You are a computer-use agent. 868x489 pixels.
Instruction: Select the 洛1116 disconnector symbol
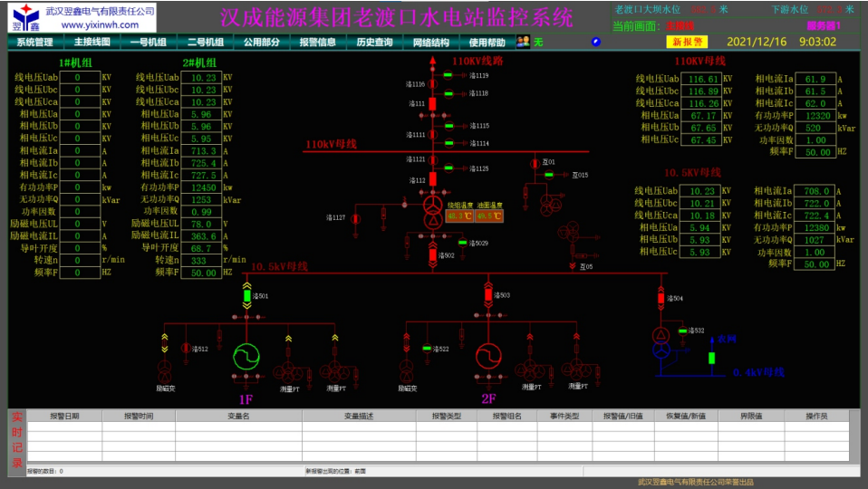[432, 84]
